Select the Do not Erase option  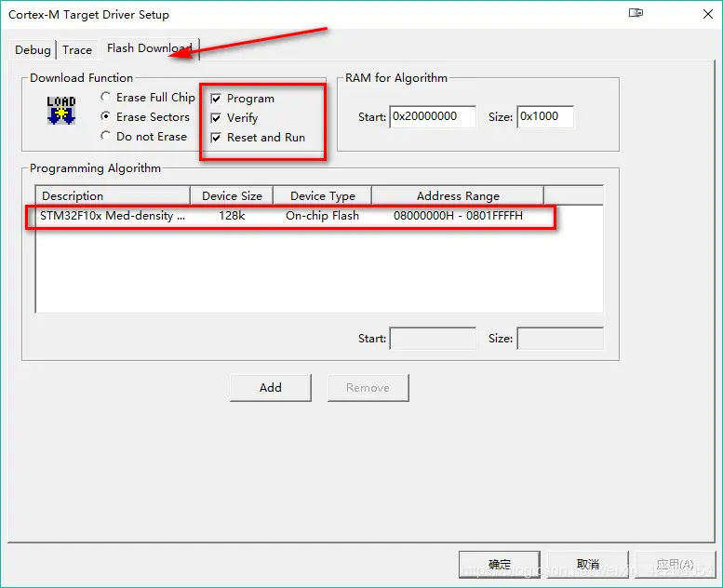[x=105, y=136]
